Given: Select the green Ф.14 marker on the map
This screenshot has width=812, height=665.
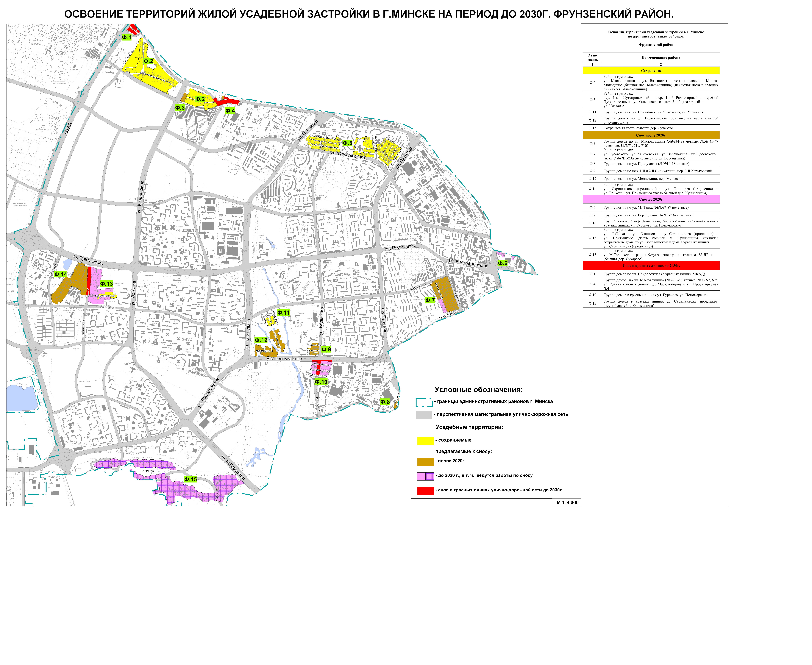Looking at the screenshot, I should click(x=61, y=274).
